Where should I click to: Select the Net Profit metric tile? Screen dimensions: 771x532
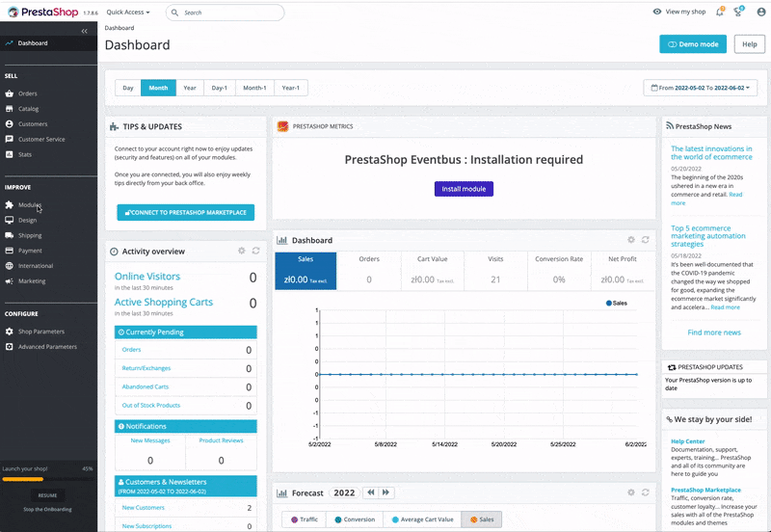coord(623,271)
